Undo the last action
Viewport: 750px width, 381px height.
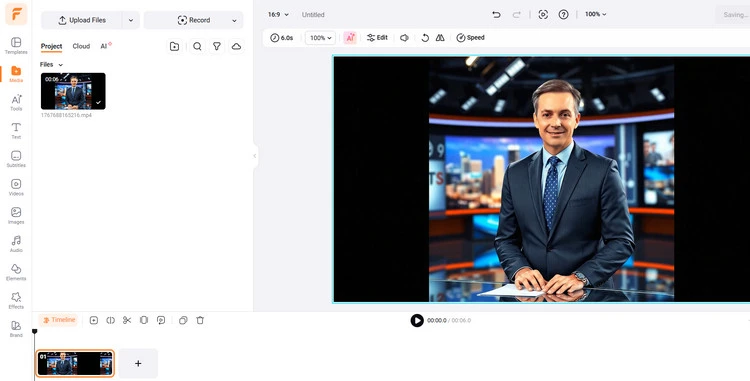[496, 14]
